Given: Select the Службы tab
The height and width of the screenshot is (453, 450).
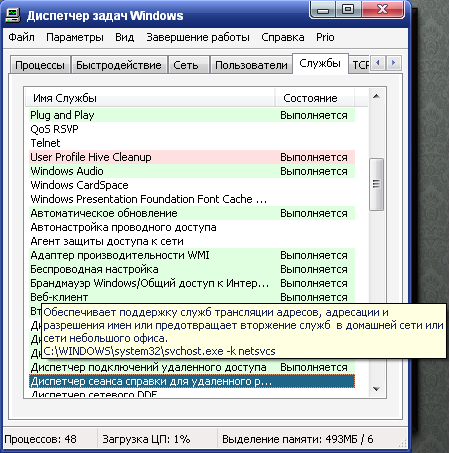Looking at the screenshot, I should click(320, 63).
